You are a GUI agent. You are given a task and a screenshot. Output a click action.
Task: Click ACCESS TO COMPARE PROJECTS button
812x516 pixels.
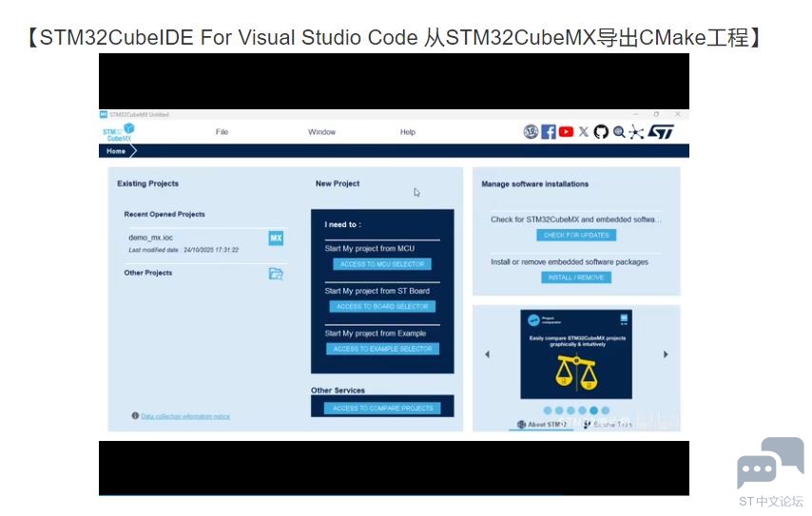[382, 408]
